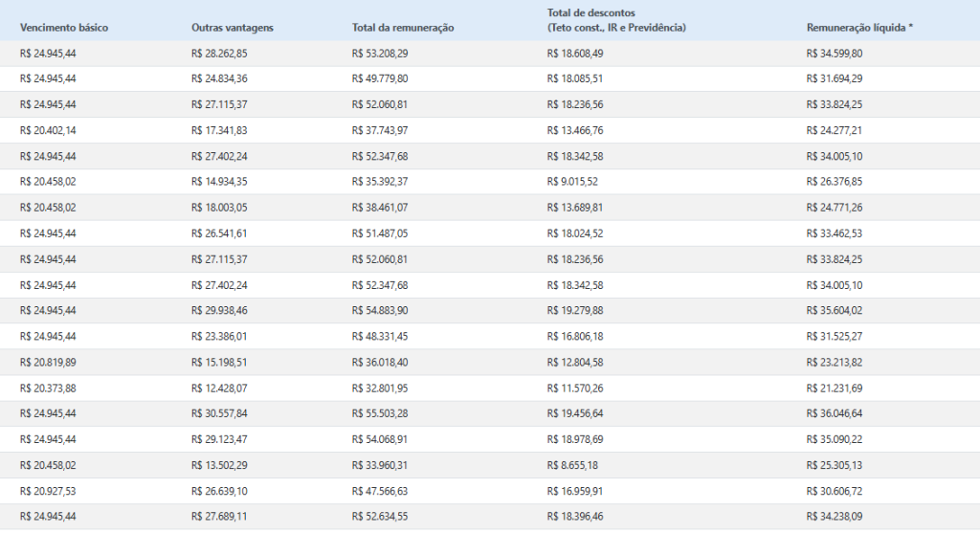Select the discount value R$ 8.655,18
This screenshot has height=533, width=980.
coord(571,466)
